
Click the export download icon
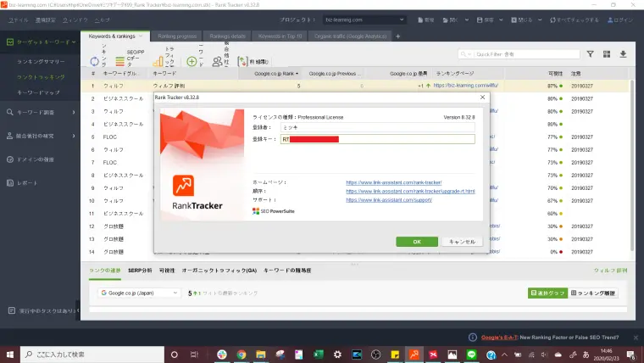point(624,53)
